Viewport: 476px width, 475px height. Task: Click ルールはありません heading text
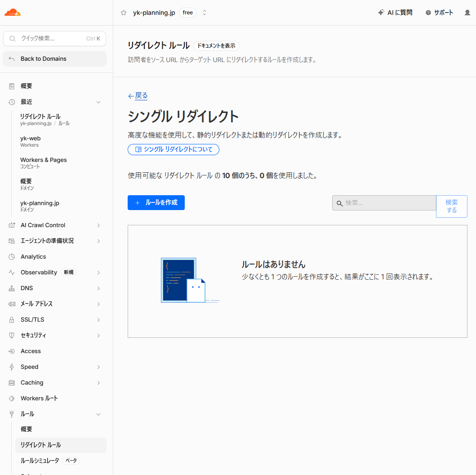point(274,264)
